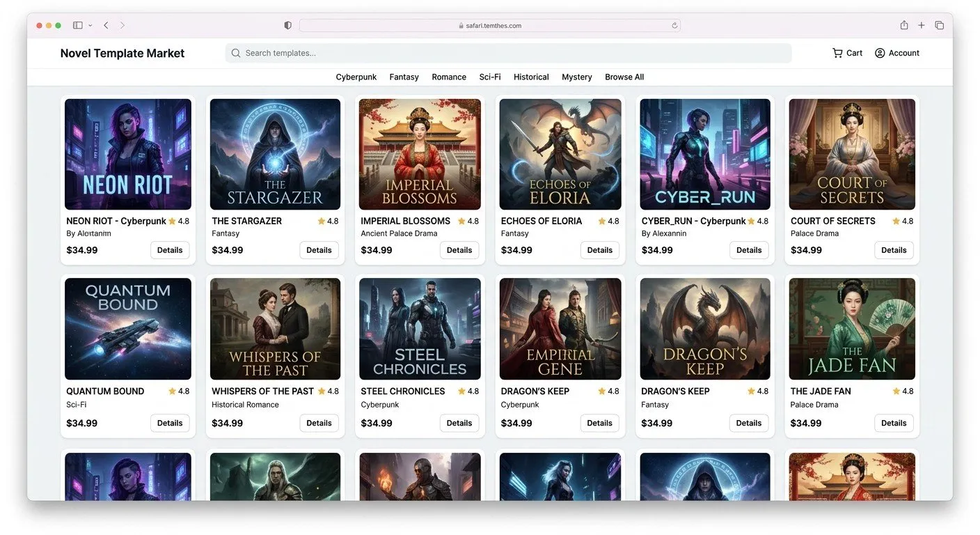980x535 pixels.
Task: Open Details for QUANTUM BOUND
Action: (x=170, y=423)
